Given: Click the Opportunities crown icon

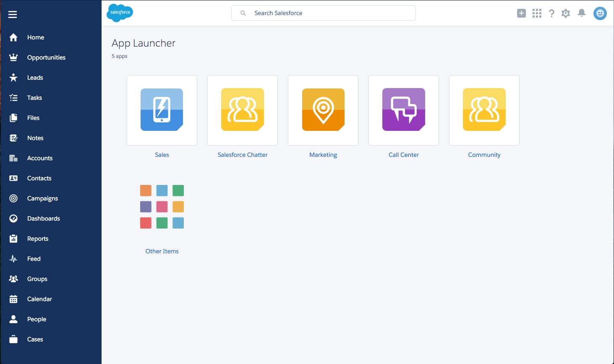Looking at the screenshot, I should coord(13,57).
